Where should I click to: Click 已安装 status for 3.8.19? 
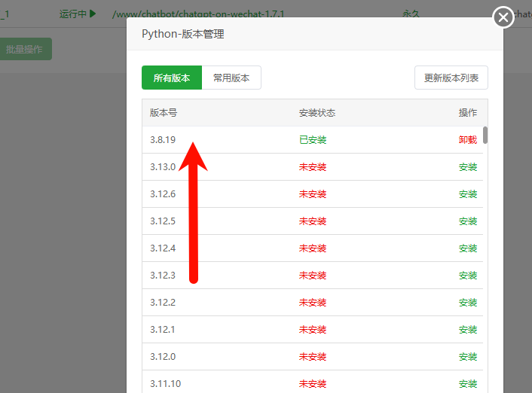click(x=313, y=140)
